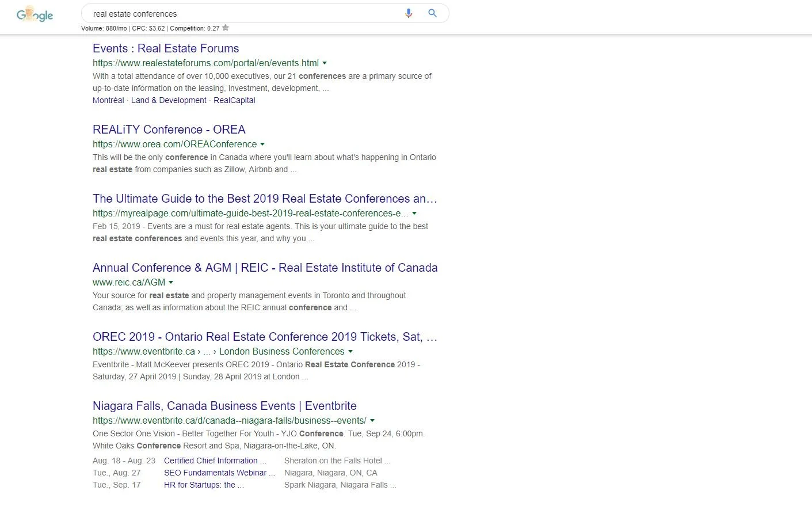
Task: Start voice search with the microphone icon
Action: [x=409, y=13]
